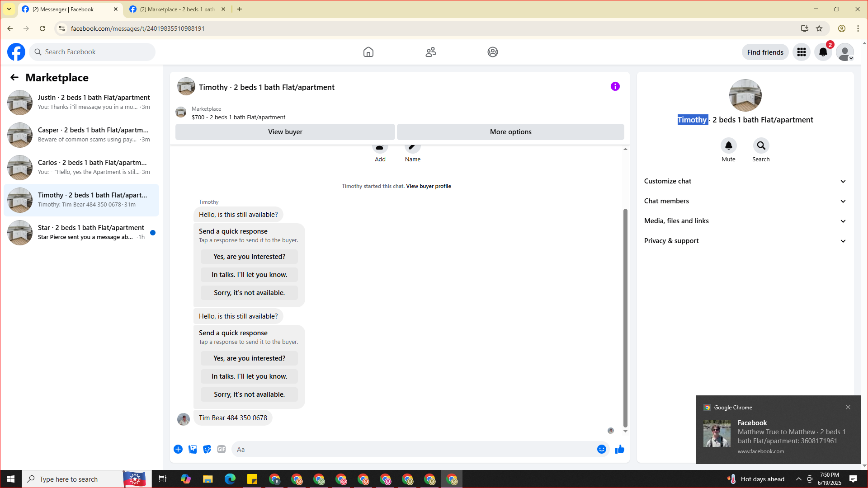The image size is (868, 488).
Task: Open the emoji picker icon
Action: point(602,449)
